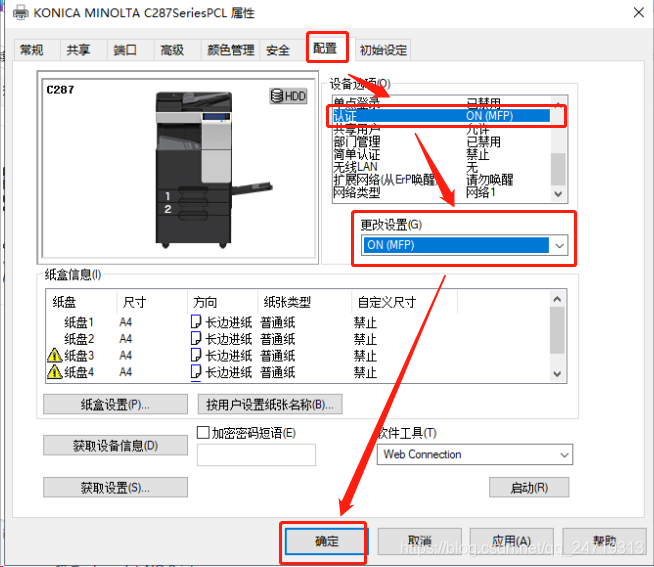This screenshot has height=567, width=654.
Task: Select the 网络类型 device option row
Action: (441, 192)
